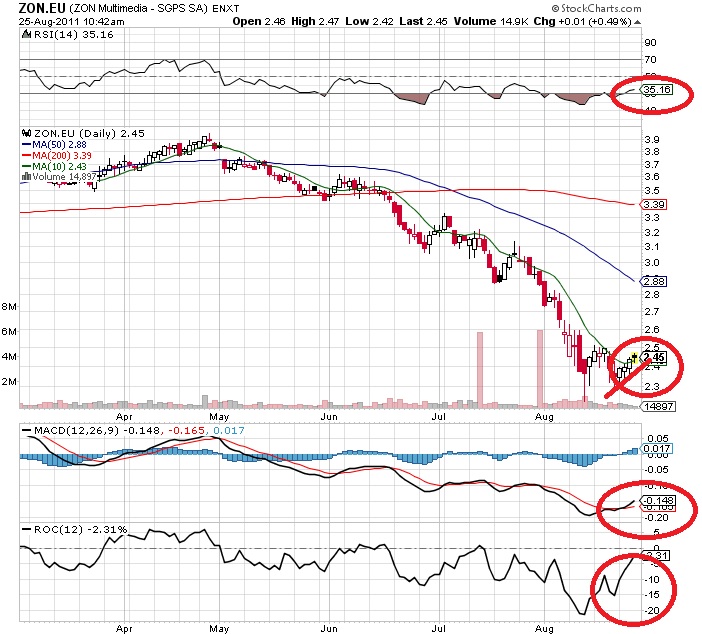Click the May label under the ROC panel
702x634 pixels.
click(x=219, y=628)
